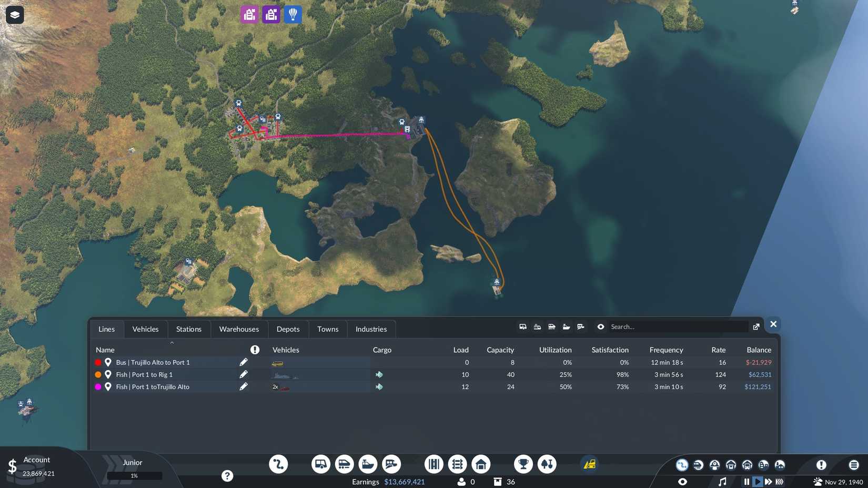Sort lines by Utilization column
The width and height of the screenshot is (868, 488).
(x=555, y=350)
